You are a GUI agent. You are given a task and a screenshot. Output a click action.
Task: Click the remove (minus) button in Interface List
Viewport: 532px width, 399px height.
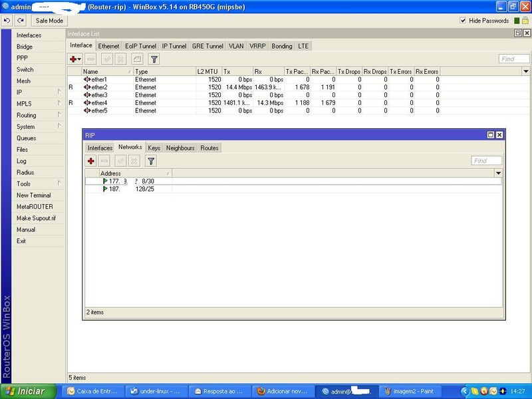[90, 59]
